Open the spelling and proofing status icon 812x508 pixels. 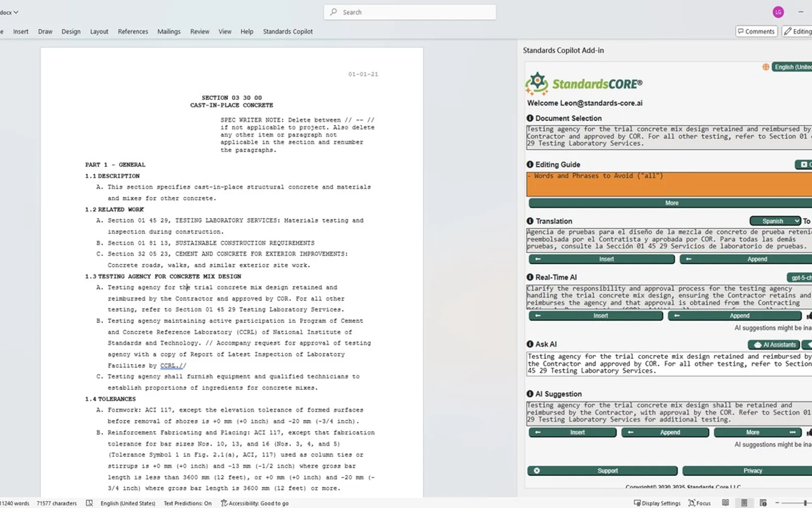(89, 503)
